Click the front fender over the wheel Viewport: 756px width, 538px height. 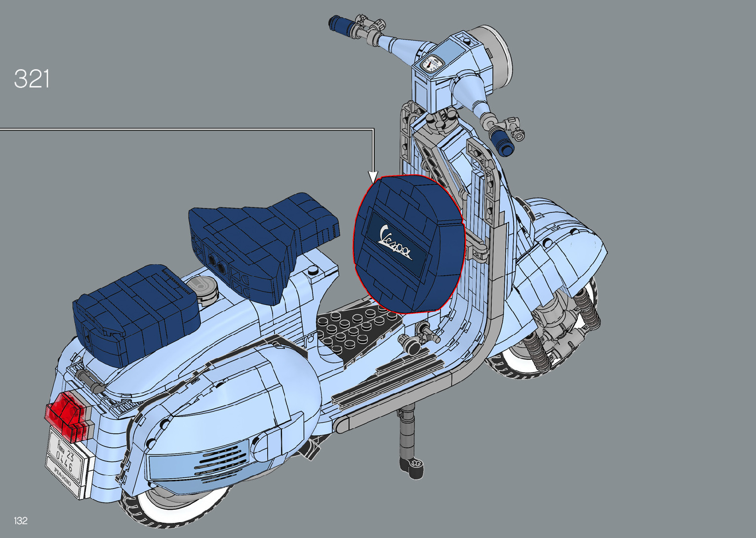[x=568, y=247]
